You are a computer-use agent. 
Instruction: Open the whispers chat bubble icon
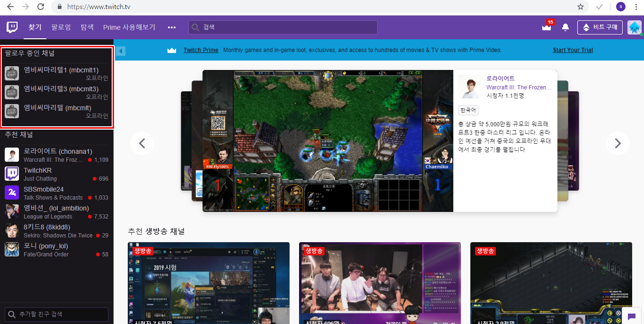[631, 316]
